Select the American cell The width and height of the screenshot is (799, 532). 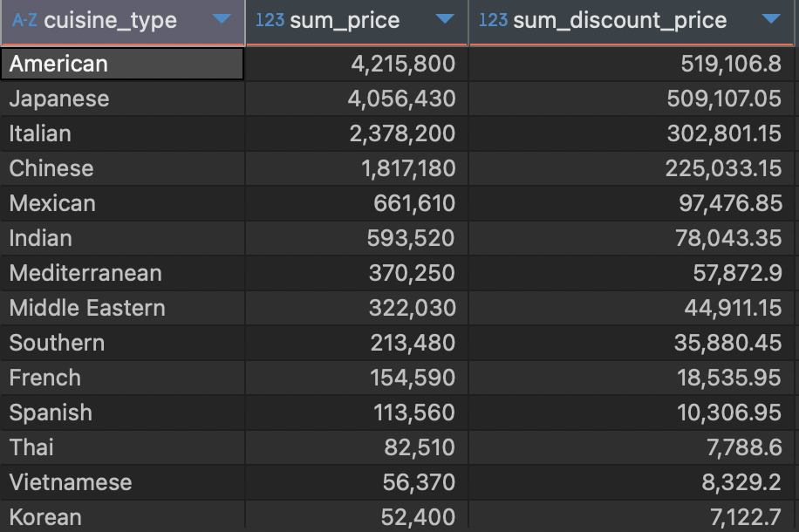(122, 64)
